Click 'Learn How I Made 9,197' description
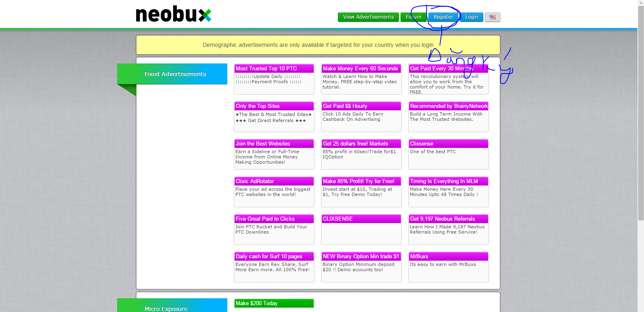The height and width of the screenshot is (312, 644). tap(447, 230)
